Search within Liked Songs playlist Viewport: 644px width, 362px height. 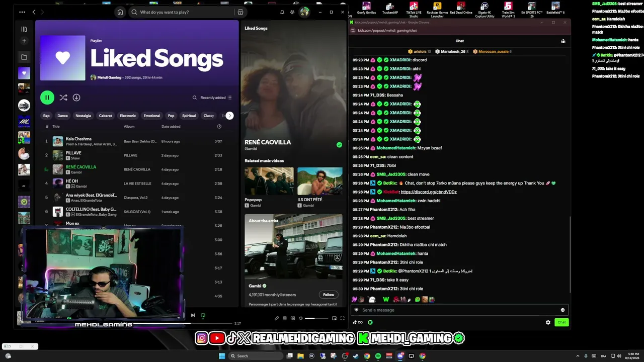195,98
